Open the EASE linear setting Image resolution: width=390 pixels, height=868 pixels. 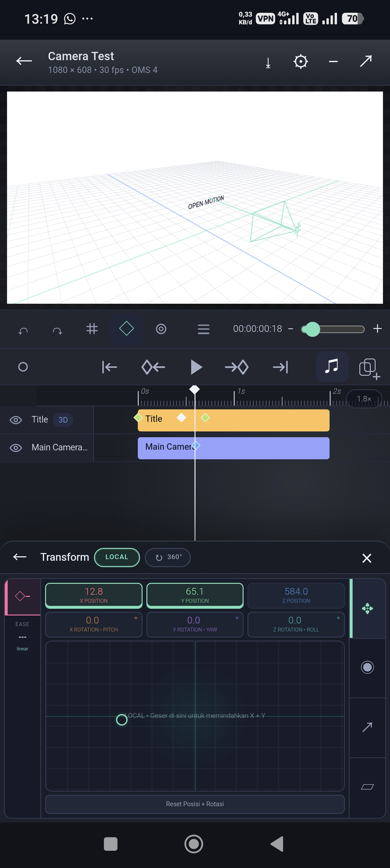coord(23,636)
